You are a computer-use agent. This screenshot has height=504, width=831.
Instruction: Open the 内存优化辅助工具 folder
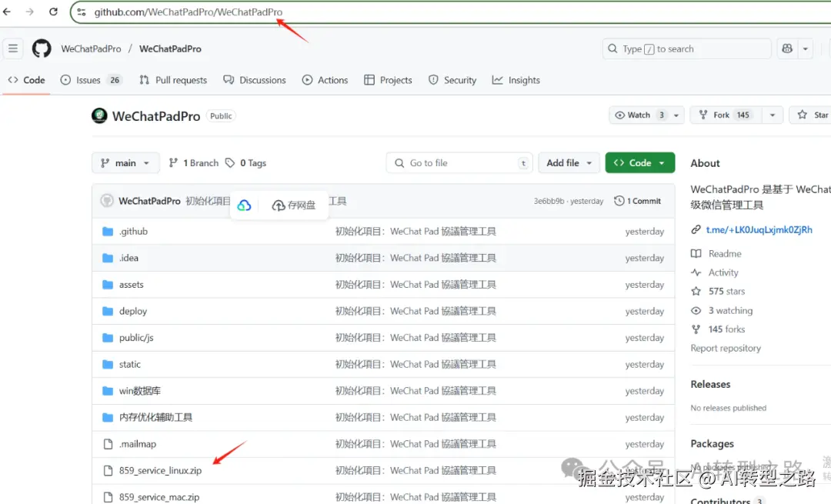pos(155,417)
